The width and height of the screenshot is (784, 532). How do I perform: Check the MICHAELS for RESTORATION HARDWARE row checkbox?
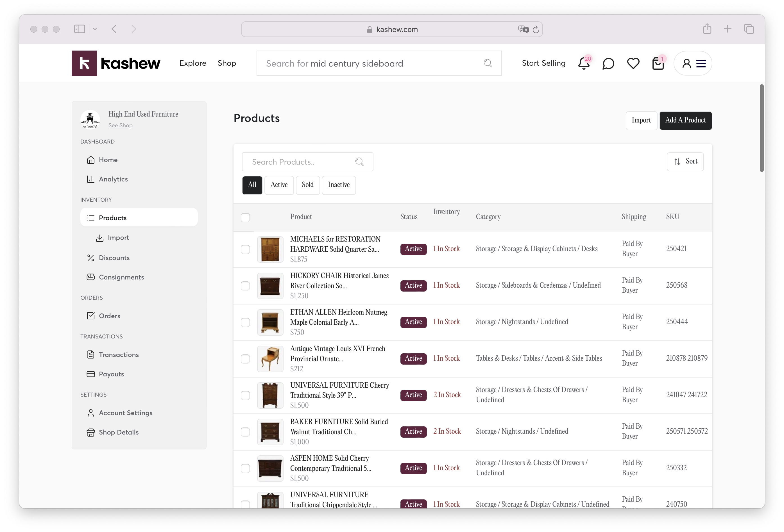[245, 249]
